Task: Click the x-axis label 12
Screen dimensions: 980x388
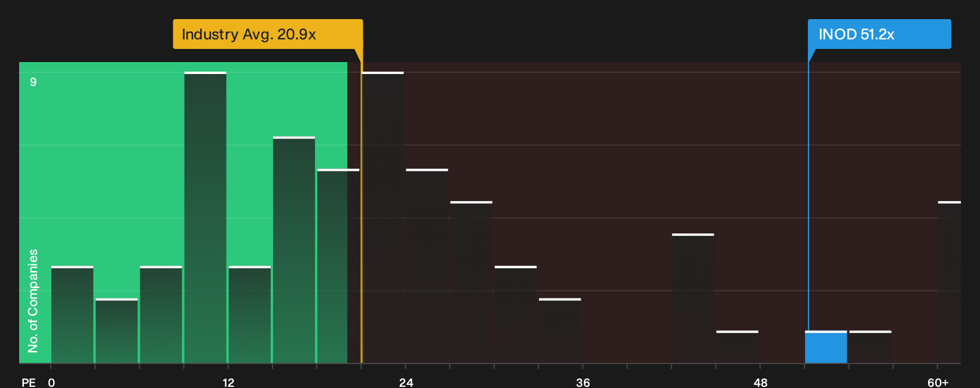Action: pos(228,382)
